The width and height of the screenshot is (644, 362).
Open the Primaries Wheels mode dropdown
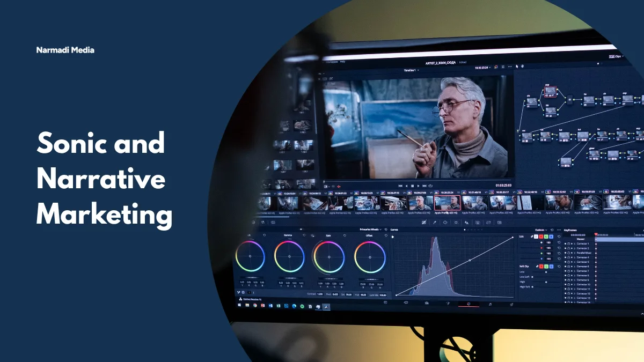click(370, 230)
